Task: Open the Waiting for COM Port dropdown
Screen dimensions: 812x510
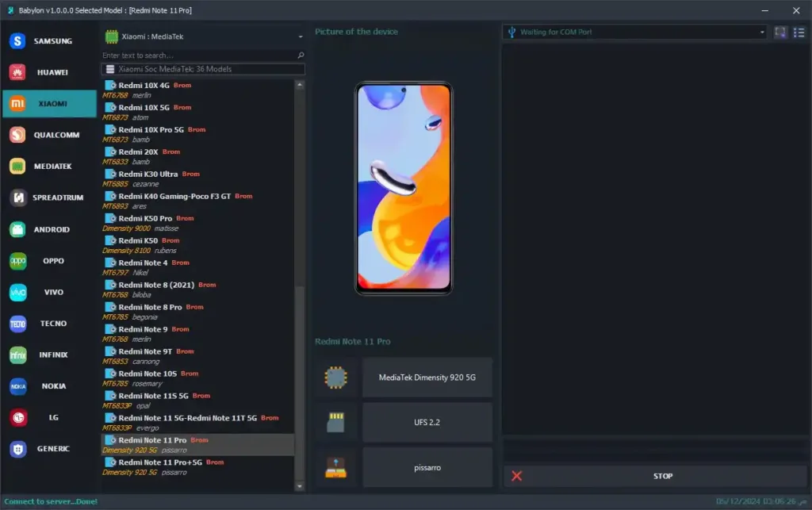Action: pyautogui.click(x=762, y=32)
